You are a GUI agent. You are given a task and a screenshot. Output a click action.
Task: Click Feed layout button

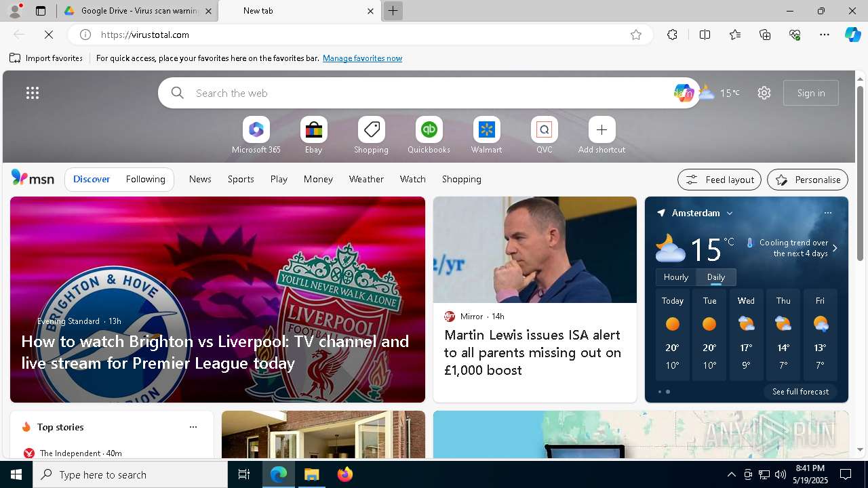coord(719,180)
